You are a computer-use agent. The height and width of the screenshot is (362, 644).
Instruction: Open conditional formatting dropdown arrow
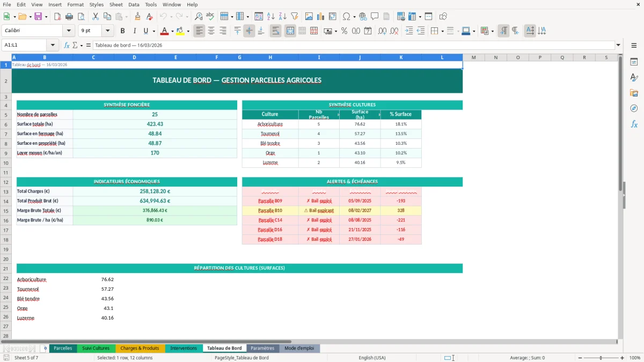492,31
